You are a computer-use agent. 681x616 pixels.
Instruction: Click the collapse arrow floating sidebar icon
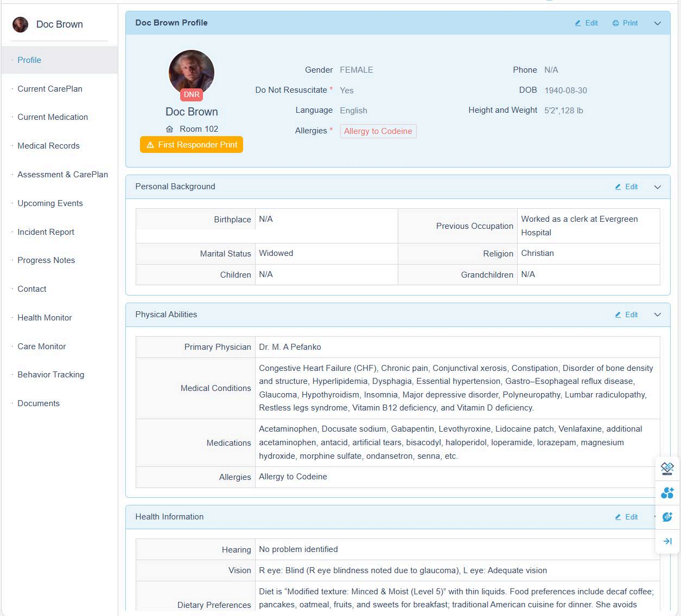click(667, 541)
